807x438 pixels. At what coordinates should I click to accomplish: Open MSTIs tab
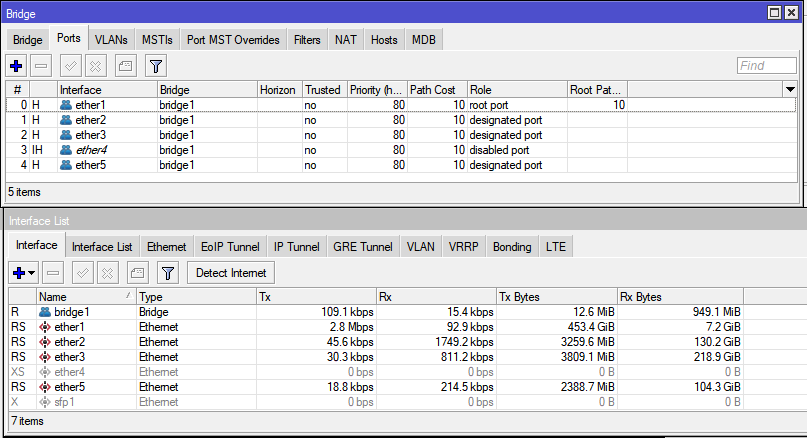tap(157, 40)
